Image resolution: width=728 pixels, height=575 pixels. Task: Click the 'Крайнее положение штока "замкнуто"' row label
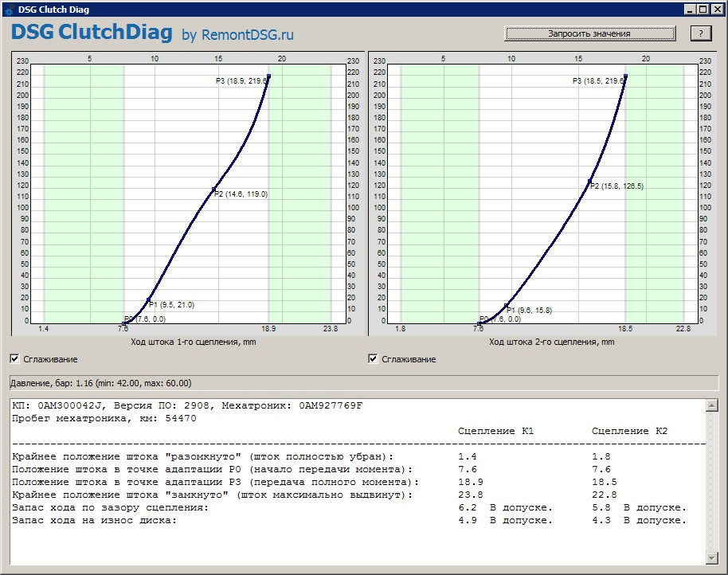[212, 495]
